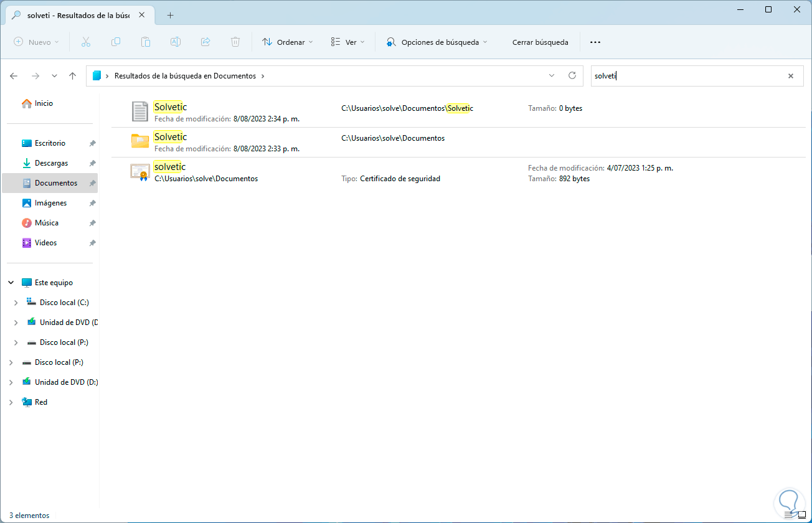812x523 pixels.
Task: Expand the address bar history dropdown
Action: tap(552, 75)
